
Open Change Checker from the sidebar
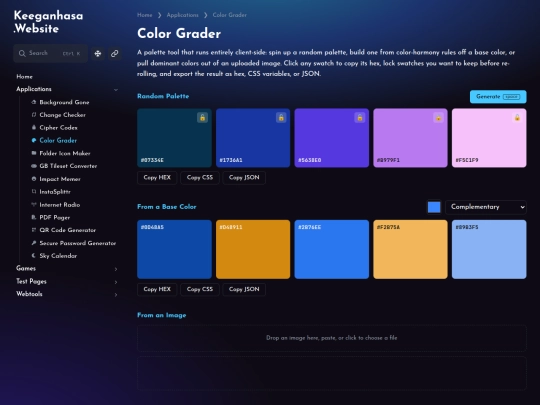point(62,115)
